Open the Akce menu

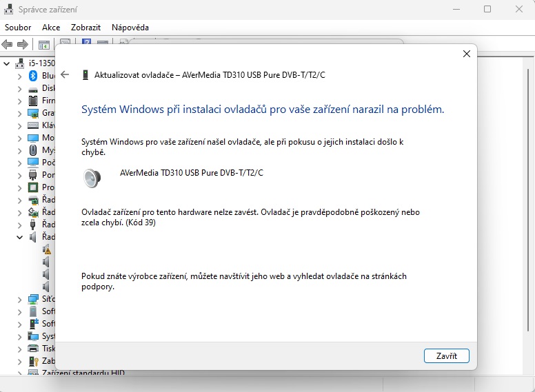(51, 28)
